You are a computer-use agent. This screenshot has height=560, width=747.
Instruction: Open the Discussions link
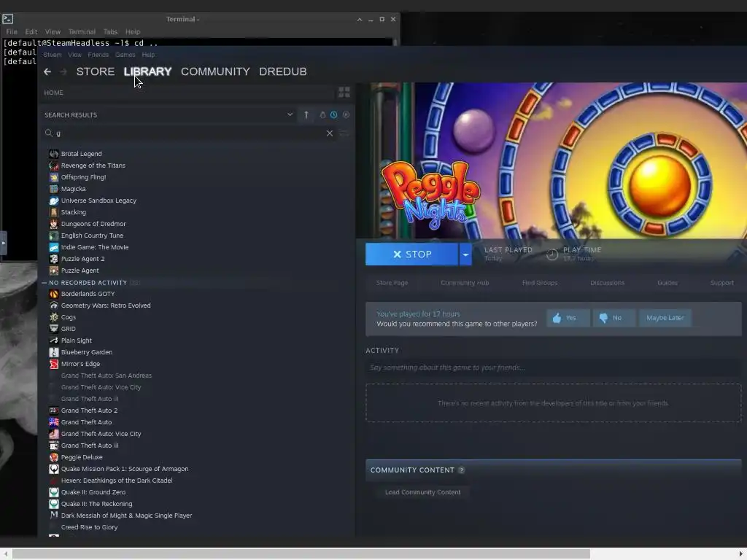(x=608, y=282)
